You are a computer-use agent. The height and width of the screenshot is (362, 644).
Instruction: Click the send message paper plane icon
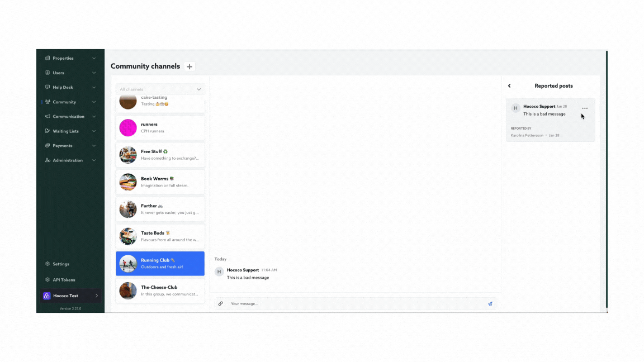pyautogui.click(x=490, y=304)
